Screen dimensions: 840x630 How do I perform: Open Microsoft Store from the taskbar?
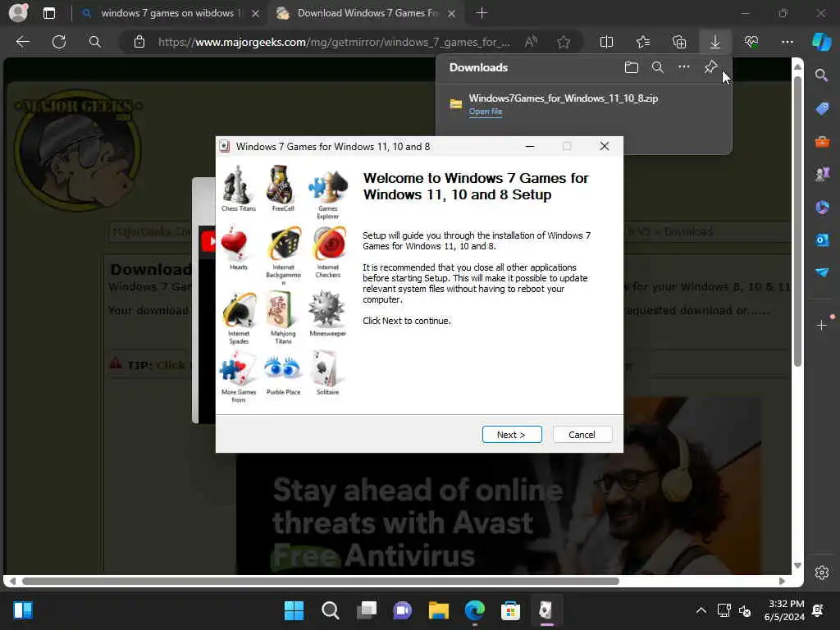click(510, 610)
